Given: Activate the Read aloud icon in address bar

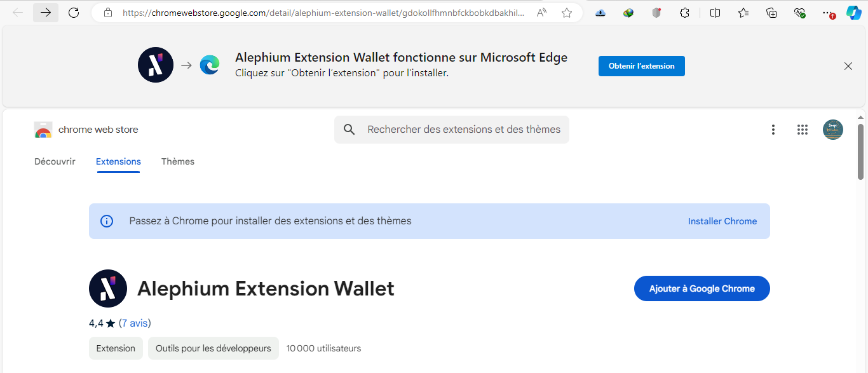Looking at the screenshot, I should [x=541, y=13].
